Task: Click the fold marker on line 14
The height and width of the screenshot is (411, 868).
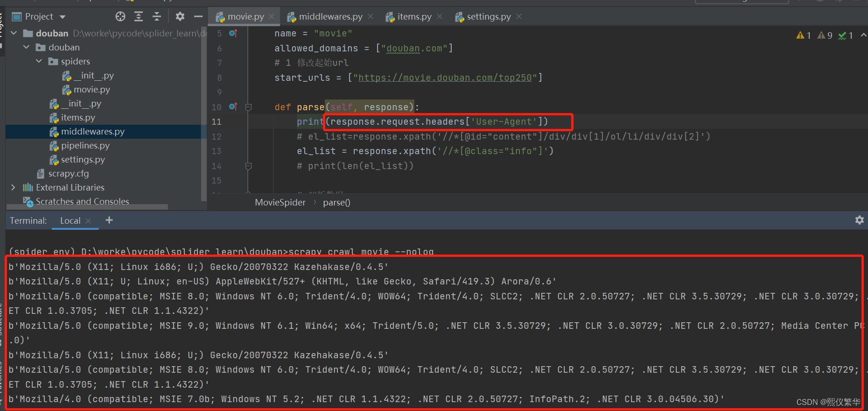Action: 249,166
